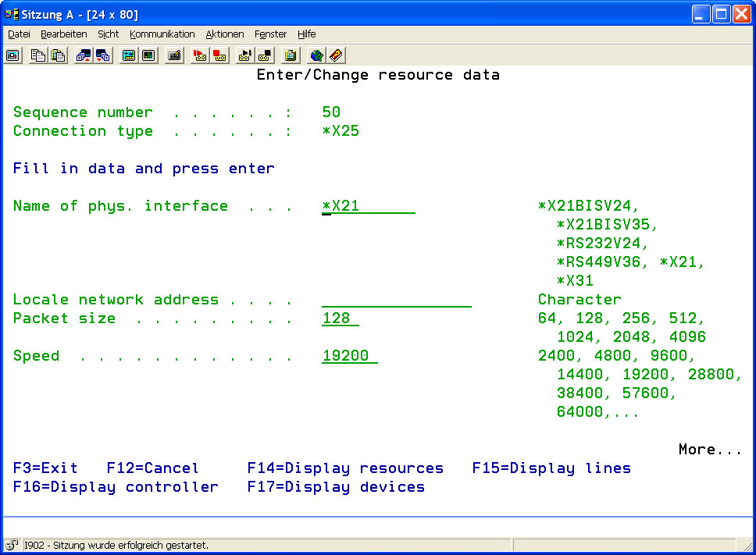Focus the Name of phys. interface field

[368, 206]
